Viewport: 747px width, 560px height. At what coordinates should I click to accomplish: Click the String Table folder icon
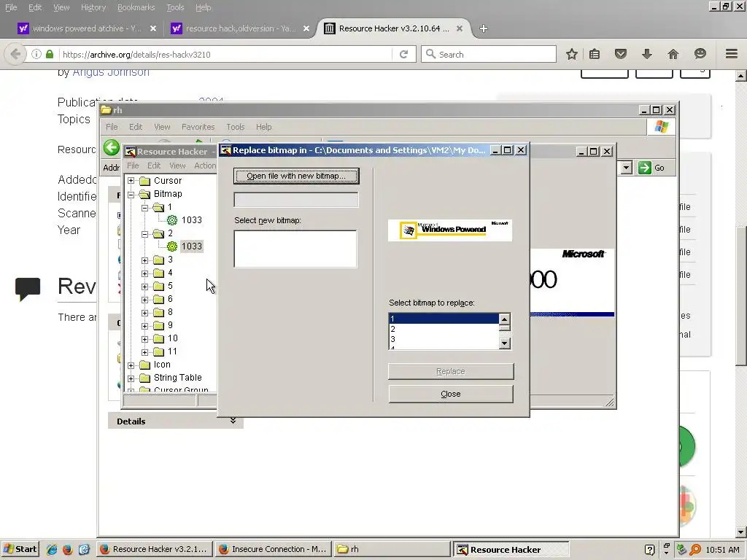tap(145, 378)
